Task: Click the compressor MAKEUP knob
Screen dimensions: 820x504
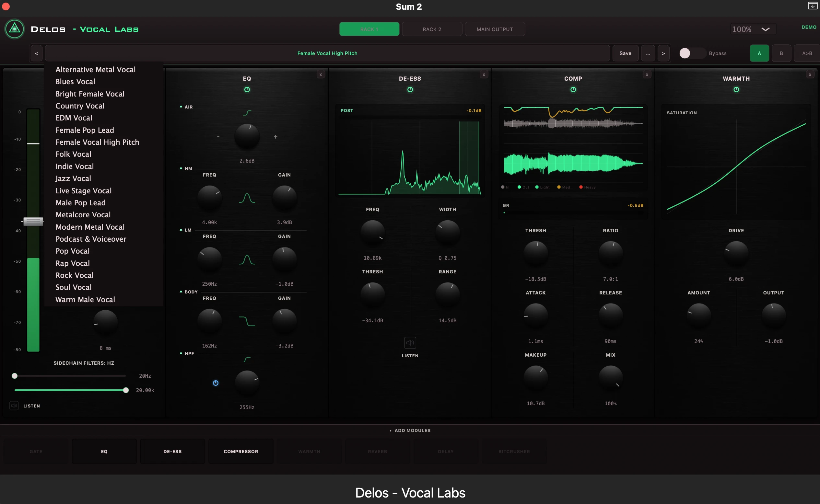Action: point(535,378)
